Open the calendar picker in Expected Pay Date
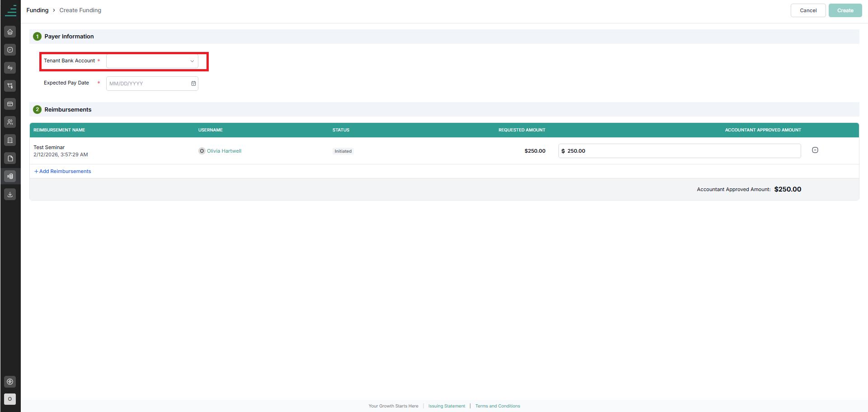Screen dimensions: 868x412 [193, 84]
